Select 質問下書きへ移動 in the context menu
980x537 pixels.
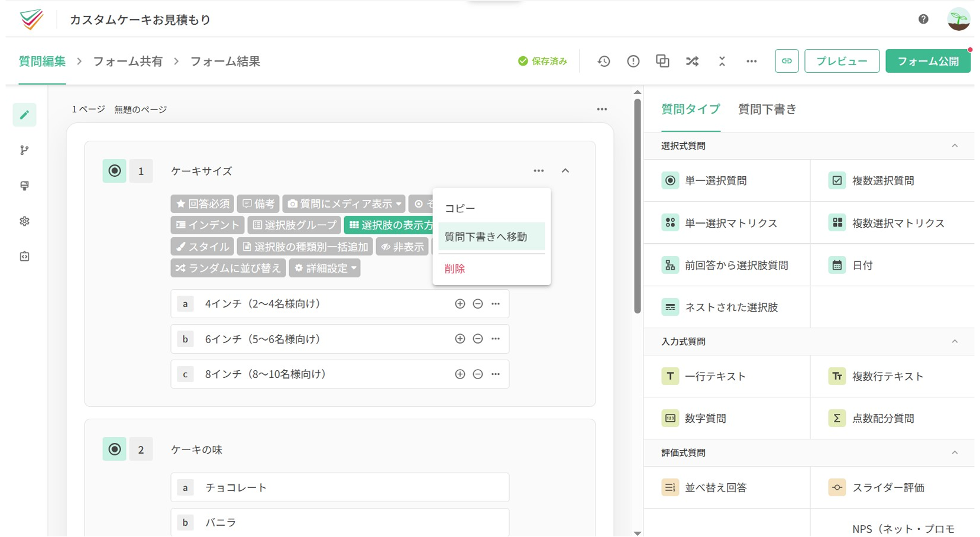[x=491, y=237]
